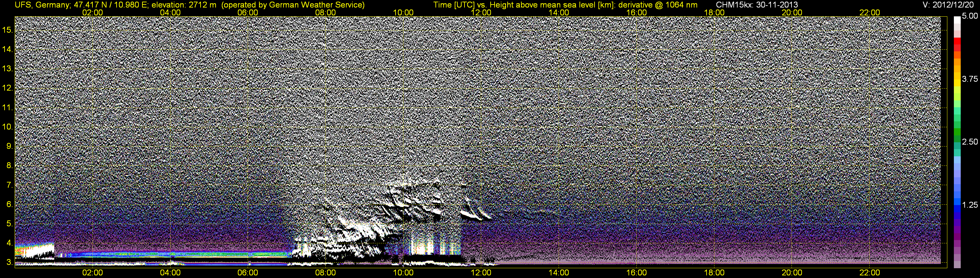Click the height axis label '11.'
This screenshot has width=980, height=278.
(8, 107)
